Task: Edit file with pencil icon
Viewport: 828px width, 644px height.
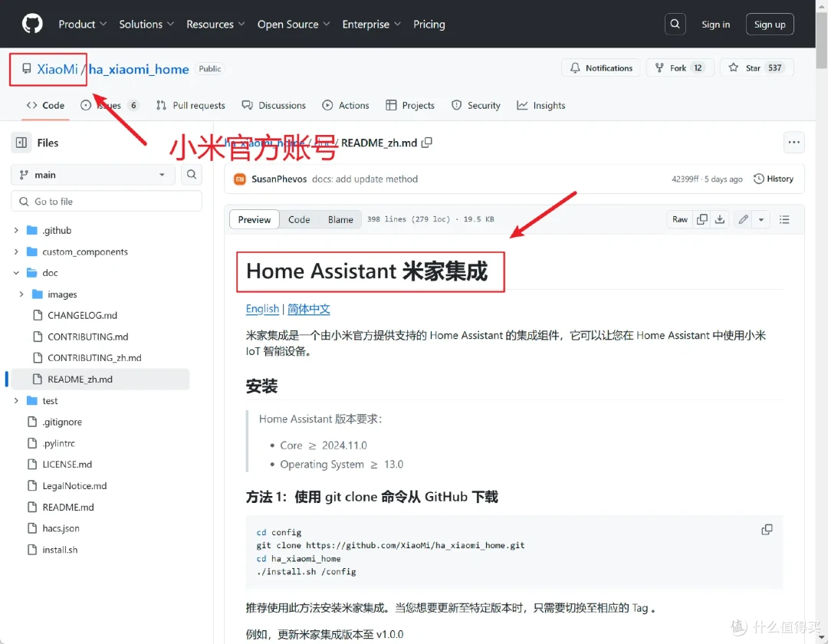Action: tap(743, 219)
